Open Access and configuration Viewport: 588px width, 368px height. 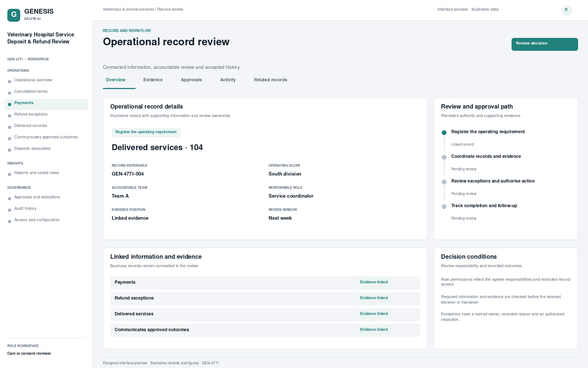tap(46, 220)
